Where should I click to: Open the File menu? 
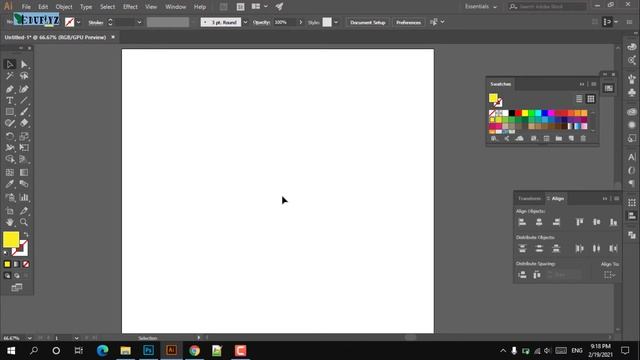pyautogui.click(x=26, y=7)
